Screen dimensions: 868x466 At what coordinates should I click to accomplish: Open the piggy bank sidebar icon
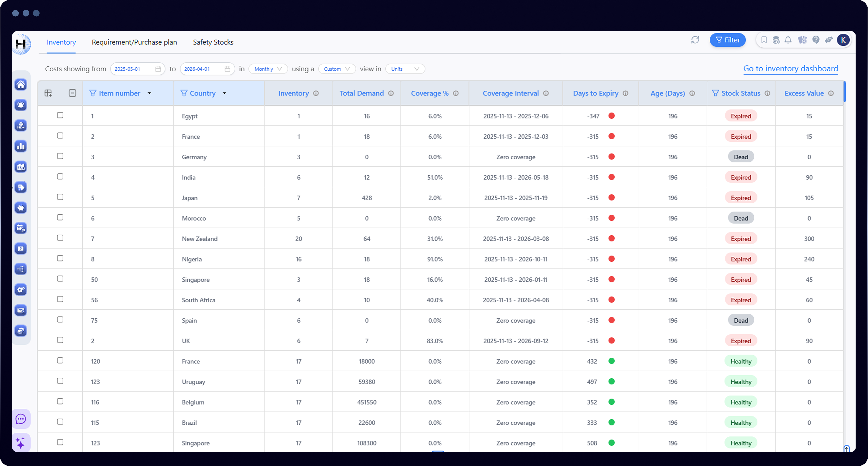(21, 208)
